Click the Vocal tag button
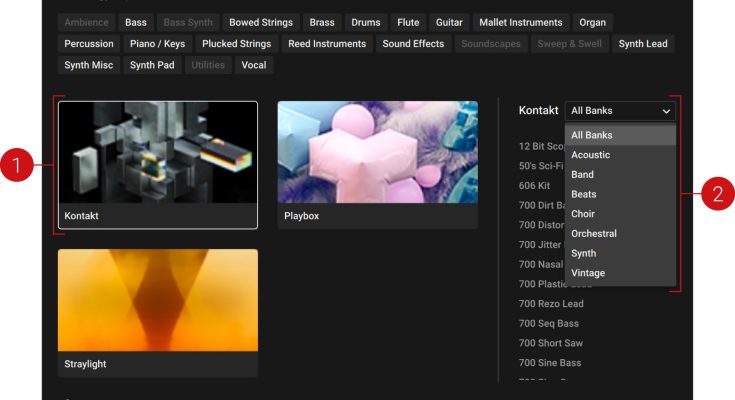Image resolution: width=735 pixels, height=400 pixels. (254, 66)
